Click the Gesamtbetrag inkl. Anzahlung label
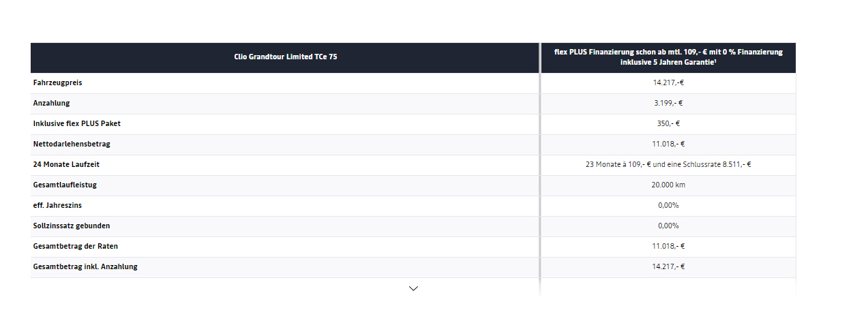The image size is (868, 323). coord(85,267)
